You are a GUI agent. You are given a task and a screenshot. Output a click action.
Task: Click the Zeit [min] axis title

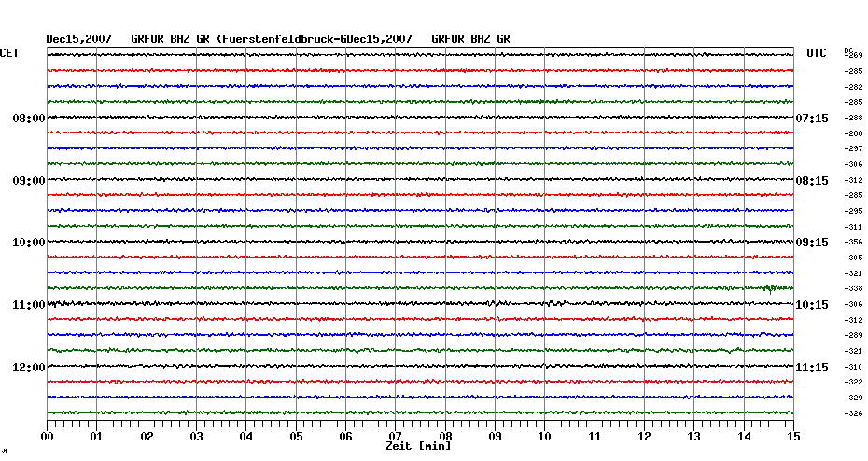pos(418,446)
